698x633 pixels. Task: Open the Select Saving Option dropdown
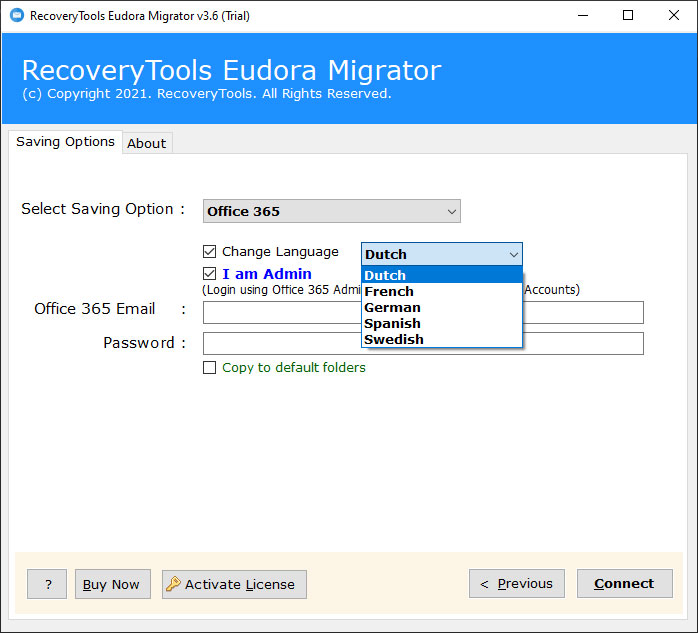pos(332,211)
